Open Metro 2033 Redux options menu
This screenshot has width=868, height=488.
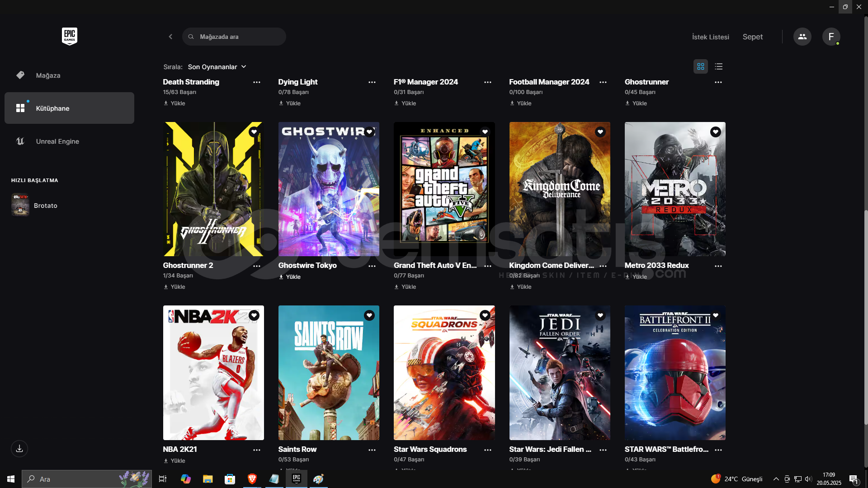[718, 266]
